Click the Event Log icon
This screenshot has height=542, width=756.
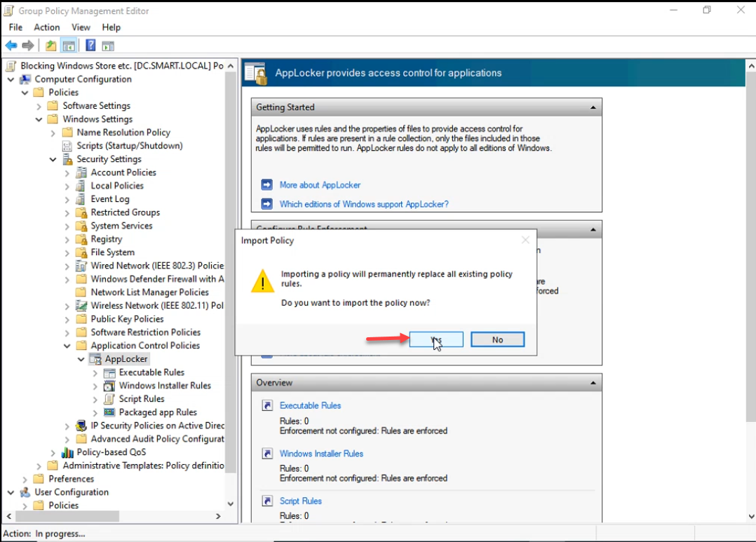pyautogui.click(x=81, y=199)
